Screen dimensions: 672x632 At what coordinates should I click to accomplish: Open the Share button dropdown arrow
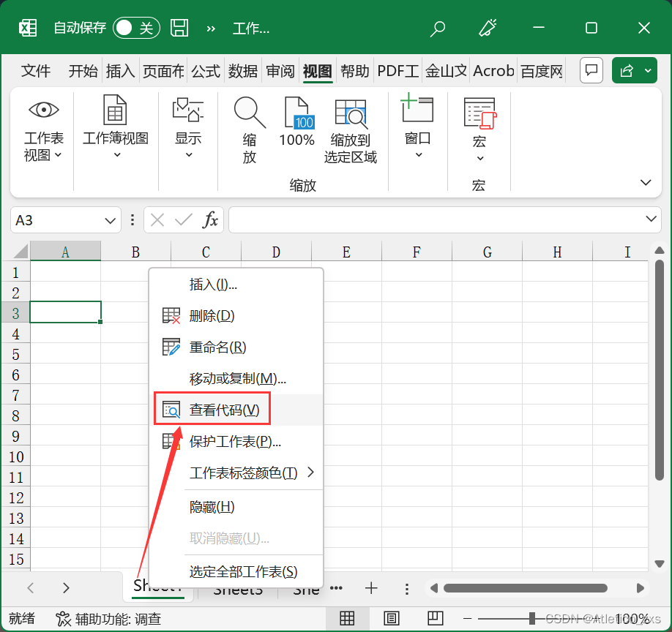point(649,70)
